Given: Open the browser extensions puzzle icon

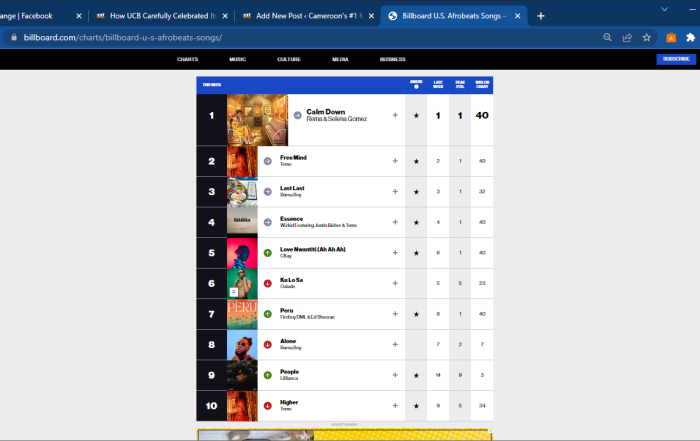Looking at the screenshot, I should (690, 37).
